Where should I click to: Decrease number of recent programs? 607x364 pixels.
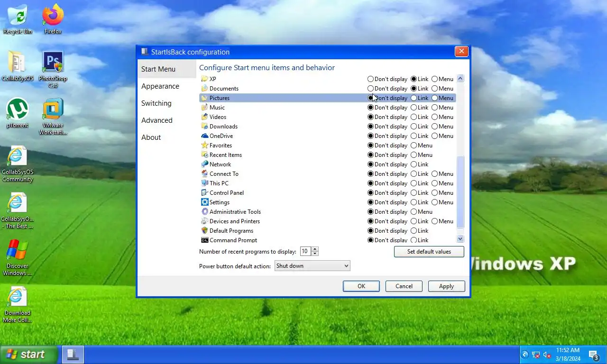coord(315,254)
